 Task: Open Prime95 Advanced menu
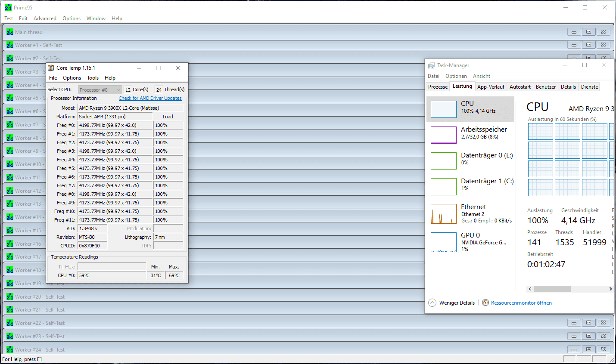tap(45, 19)
